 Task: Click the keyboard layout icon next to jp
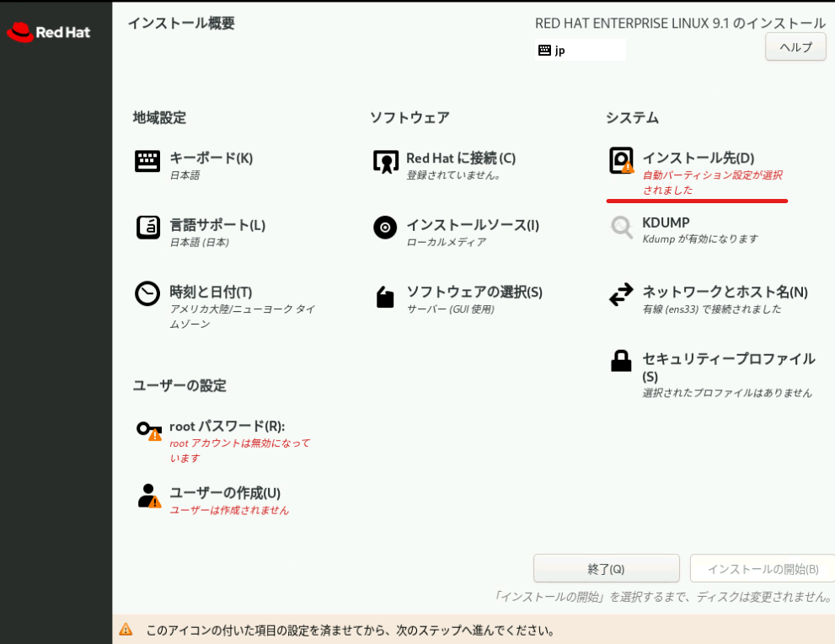click(x=544, y=50)
